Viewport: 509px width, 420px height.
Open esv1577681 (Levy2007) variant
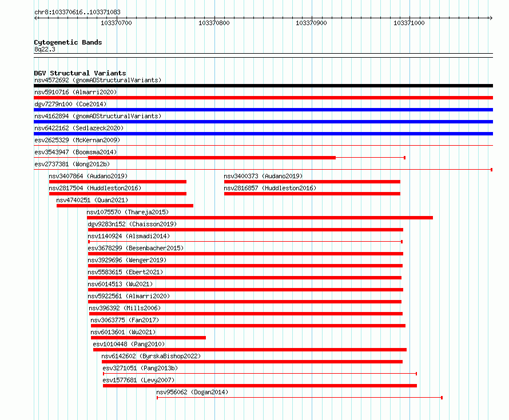click(138, 380)
